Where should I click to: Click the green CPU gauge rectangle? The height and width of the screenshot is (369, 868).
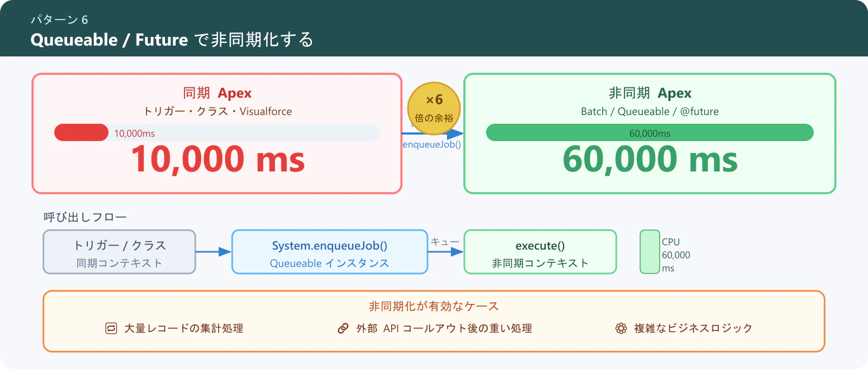(x=649, y=252)
